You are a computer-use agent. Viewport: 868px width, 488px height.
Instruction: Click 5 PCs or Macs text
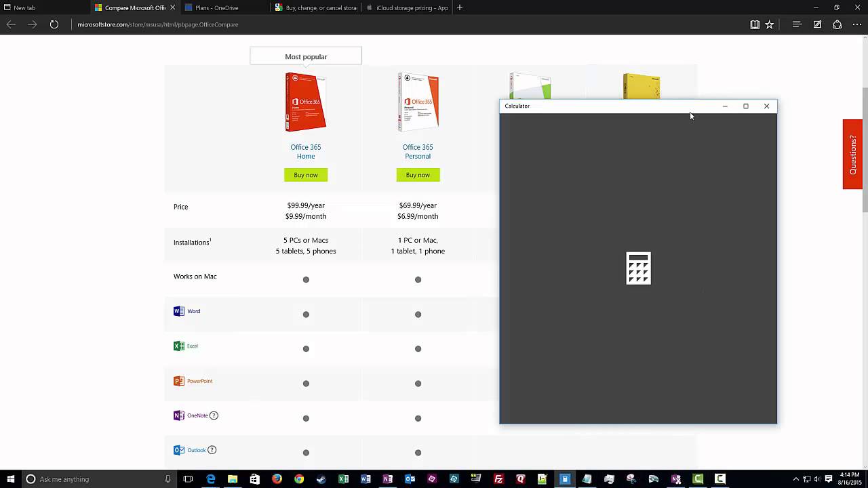pyautogui.click(x=306, y=240)
